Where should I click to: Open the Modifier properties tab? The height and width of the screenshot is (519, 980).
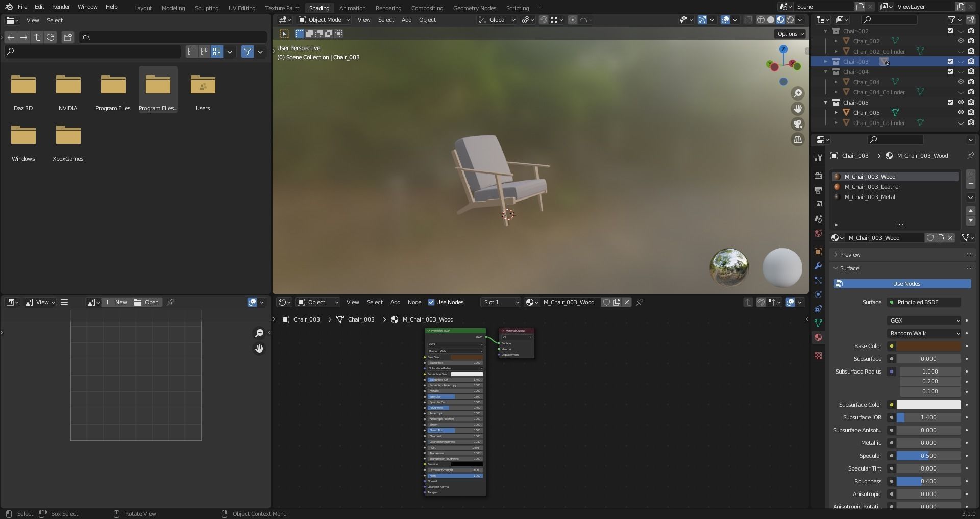coord(818,266)
